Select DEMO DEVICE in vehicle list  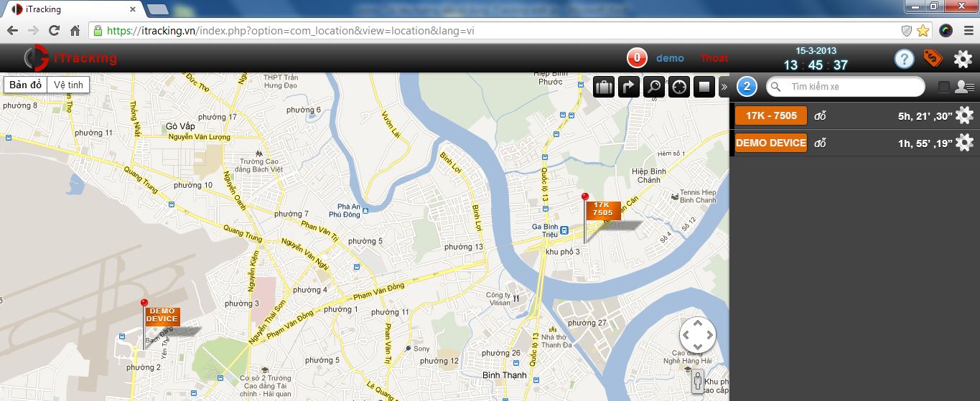[771, 143]
